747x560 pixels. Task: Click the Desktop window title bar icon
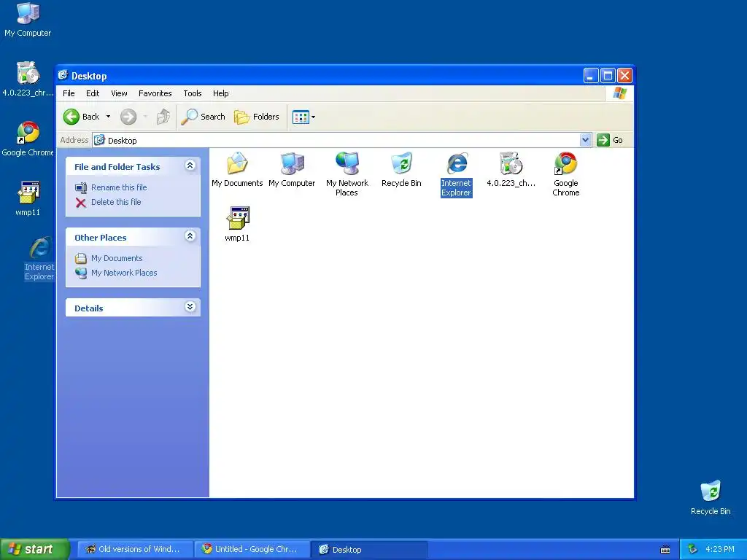tap(63, 75)
